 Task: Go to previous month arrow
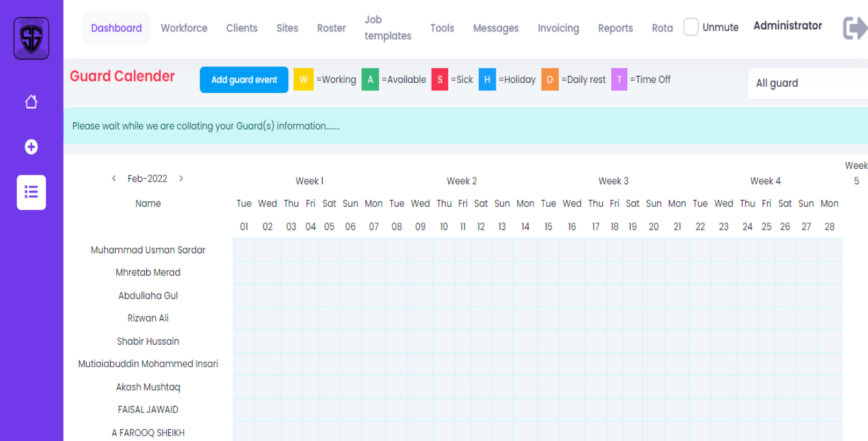coord(114,178)
